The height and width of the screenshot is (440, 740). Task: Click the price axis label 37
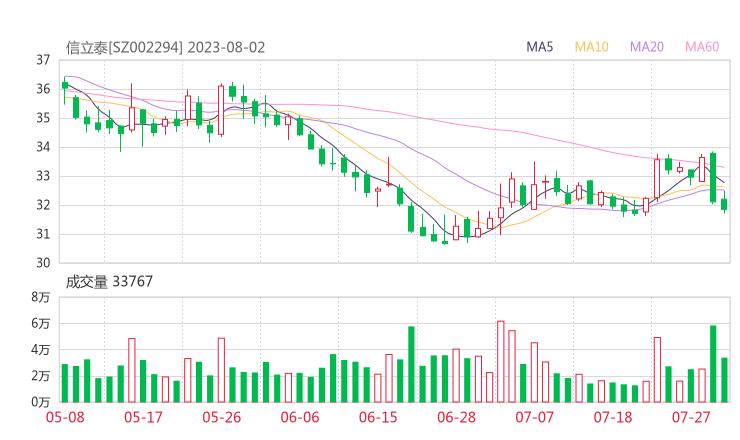coord(43,60)
